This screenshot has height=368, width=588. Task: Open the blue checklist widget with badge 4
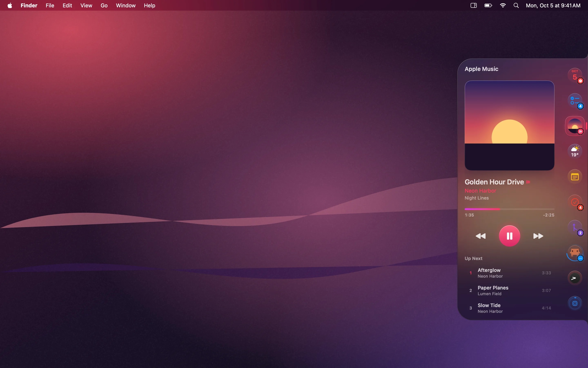[x=575, y=101]
